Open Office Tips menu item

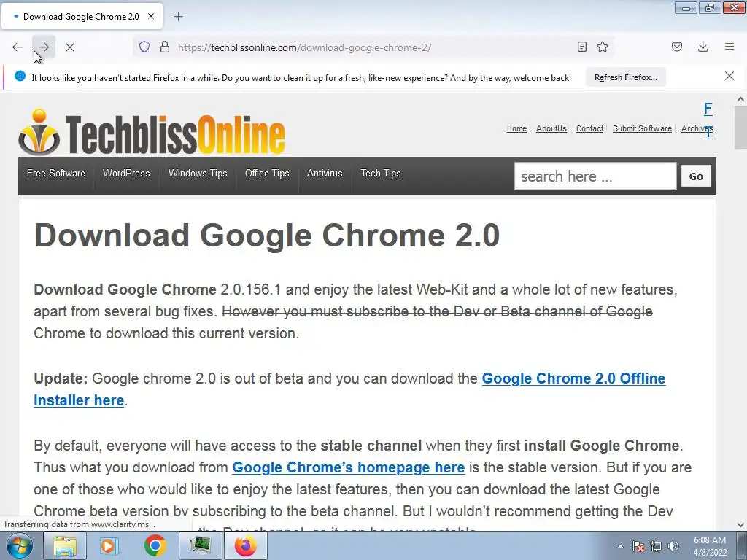tap(267, 174)
